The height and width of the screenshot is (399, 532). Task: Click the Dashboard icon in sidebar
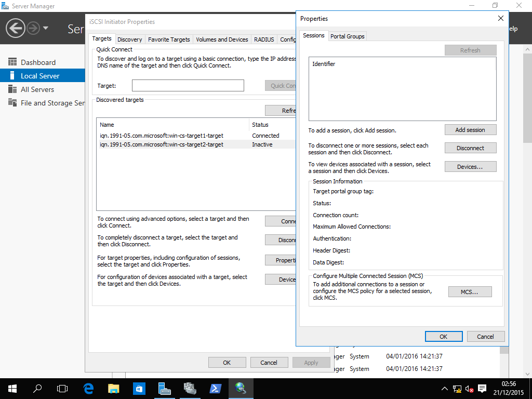click(12, 62)
